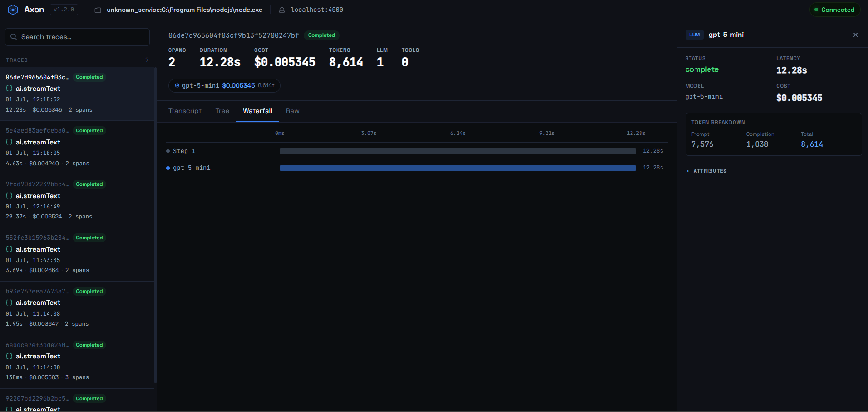
Task: Click the Total token count 8,614
Action: coord(812,144)
